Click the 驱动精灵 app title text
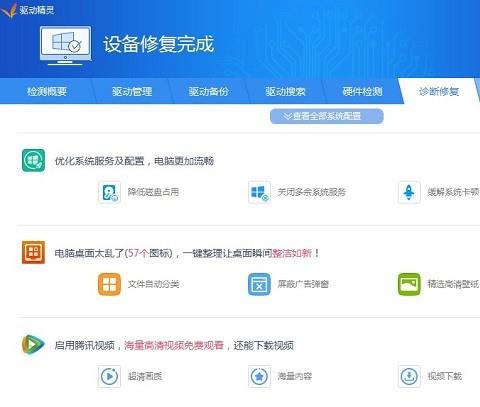Screen dimensions: 480x407 [x=37, y=10]
